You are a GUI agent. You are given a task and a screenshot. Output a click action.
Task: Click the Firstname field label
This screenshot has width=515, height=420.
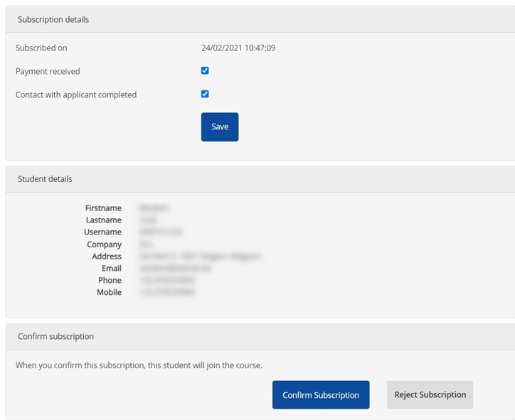tap(103, 208)
